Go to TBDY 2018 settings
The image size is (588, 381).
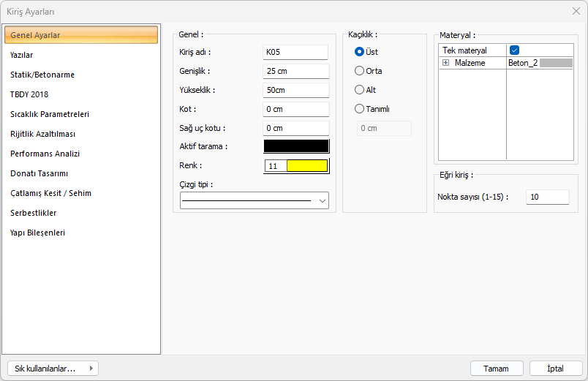click(29, 94)
